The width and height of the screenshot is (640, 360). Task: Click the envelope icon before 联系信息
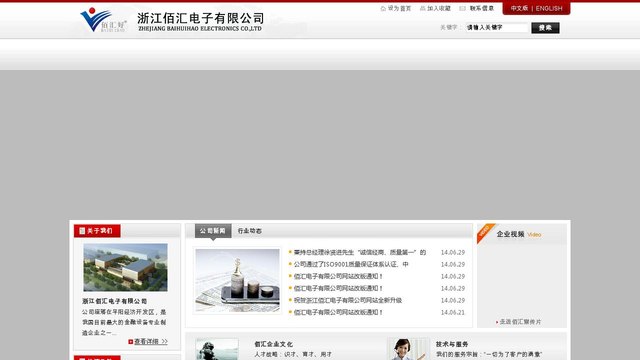(462, 9)
